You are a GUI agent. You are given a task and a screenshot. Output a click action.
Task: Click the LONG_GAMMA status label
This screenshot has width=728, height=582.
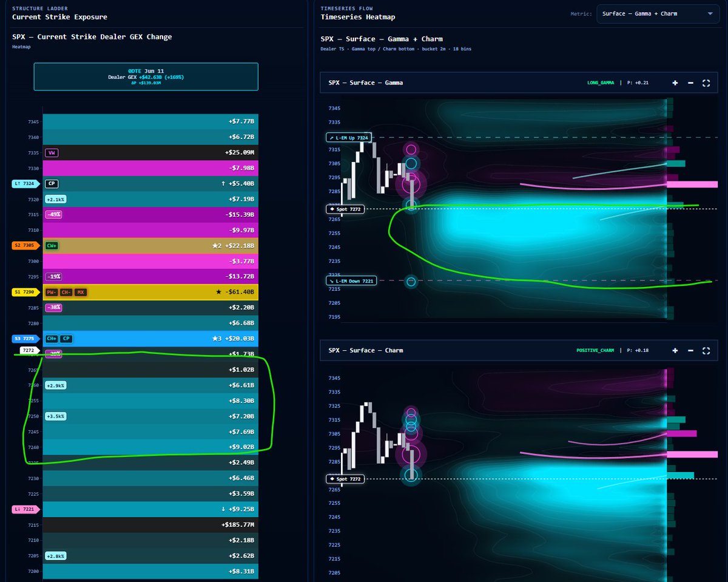601,83
